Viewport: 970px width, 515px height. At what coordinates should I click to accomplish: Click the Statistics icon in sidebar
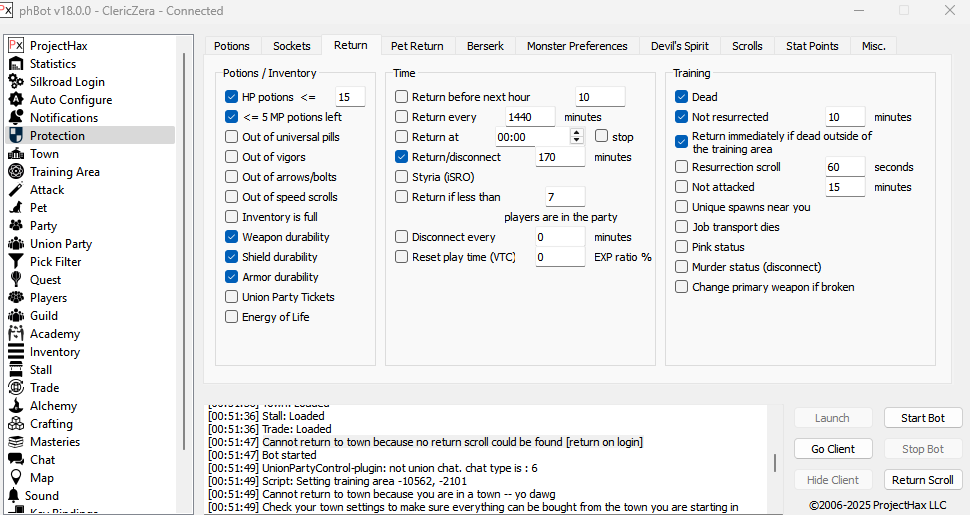(15, 64)
